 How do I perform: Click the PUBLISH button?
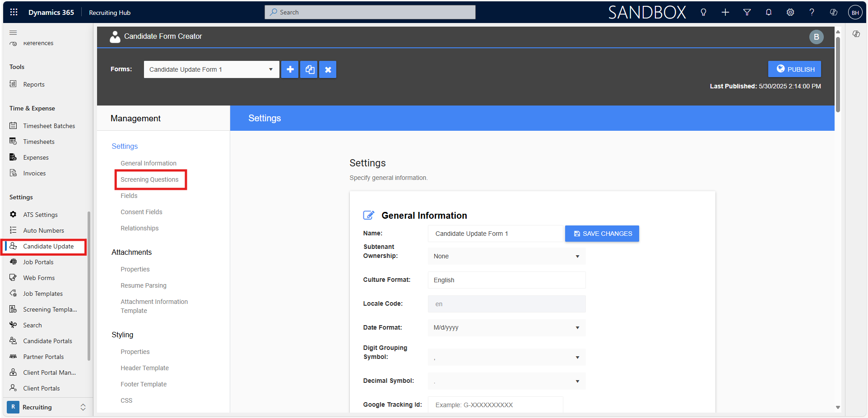pyautogui.click(x=794, y=69)
